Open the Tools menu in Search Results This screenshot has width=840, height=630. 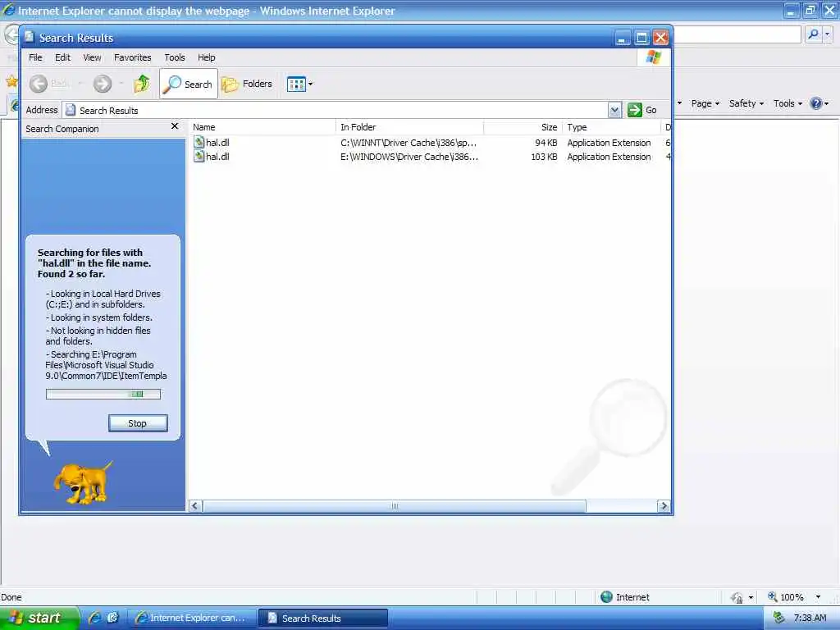(175, 57)
